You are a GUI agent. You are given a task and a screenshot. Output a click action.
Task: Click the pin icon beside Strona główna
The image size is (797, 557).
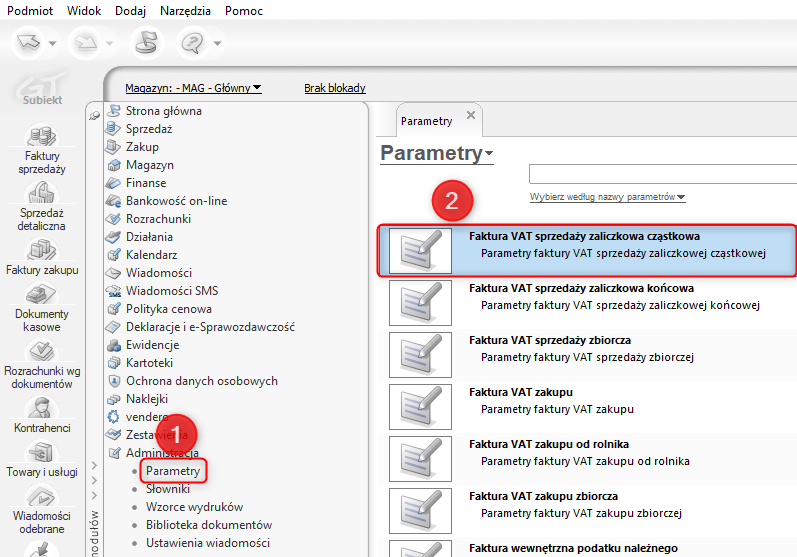(95, 116)
